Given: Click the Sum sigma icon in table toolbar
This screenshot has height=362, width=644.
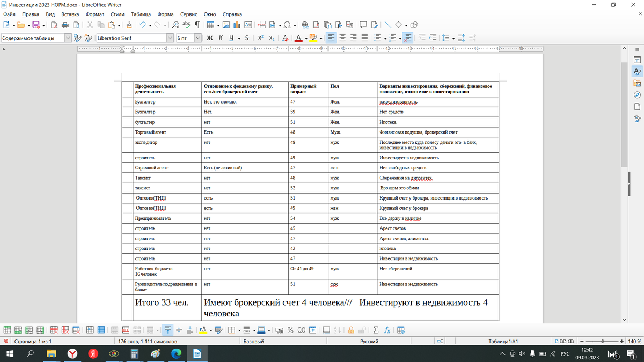Looking at the screenshot, I should 376,330.
